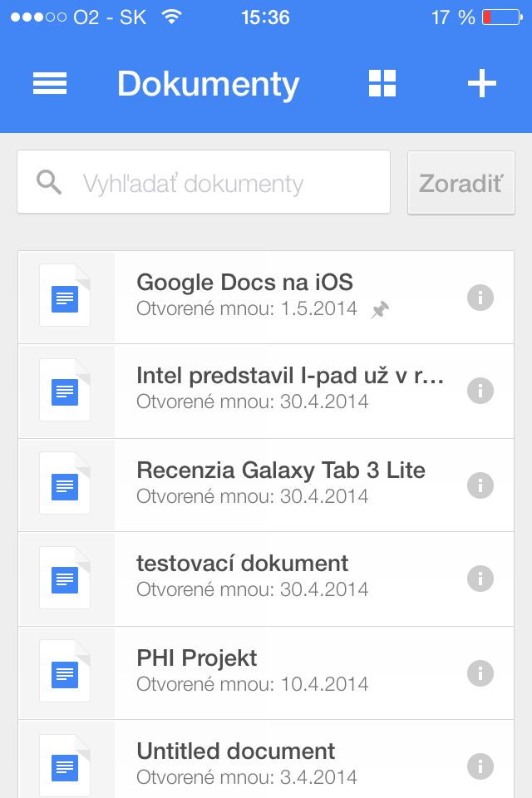Open the Zoradiť sort options

coord(461,183)
